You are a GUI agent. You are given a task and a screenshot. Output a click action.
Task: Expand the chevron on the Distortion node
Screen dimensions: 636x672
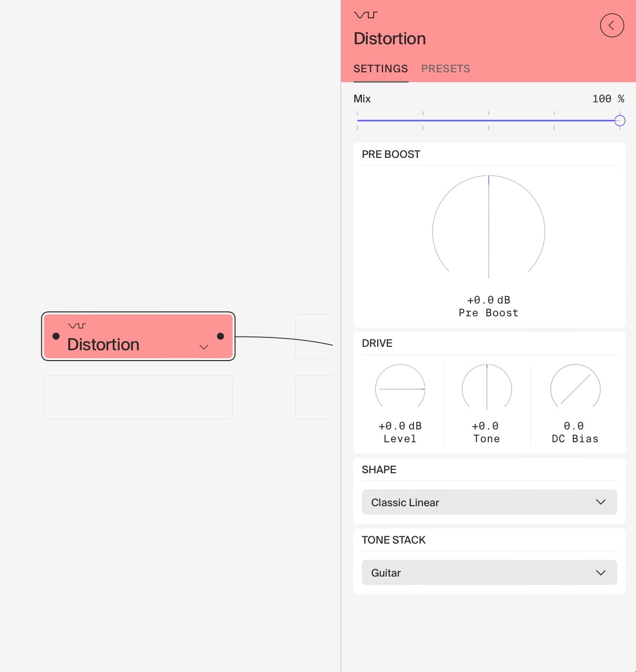pyautogui.click(x=203, y=347)
